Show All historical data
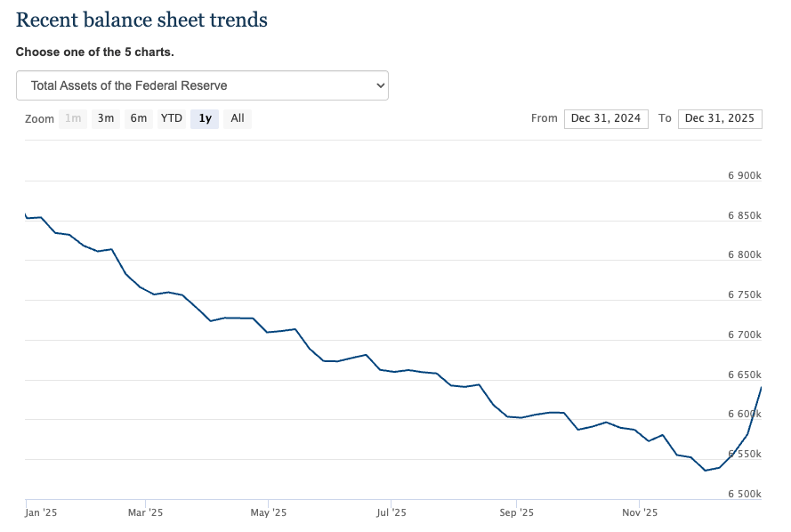The width and height of the screenshot is (791, 532). click(x=237, y=118)
